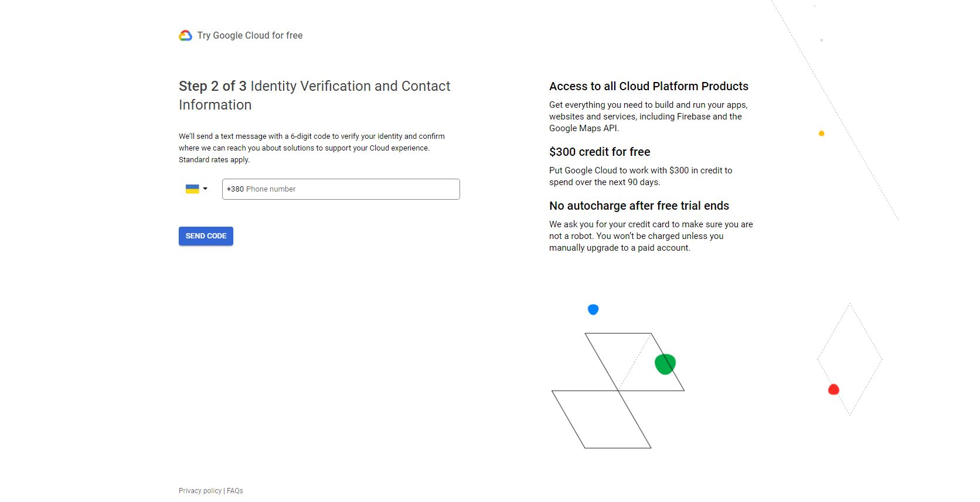Screen dimensions: 980x502
Task: Click the yellow dot on dotted line
Action: (x=821, y=134)
